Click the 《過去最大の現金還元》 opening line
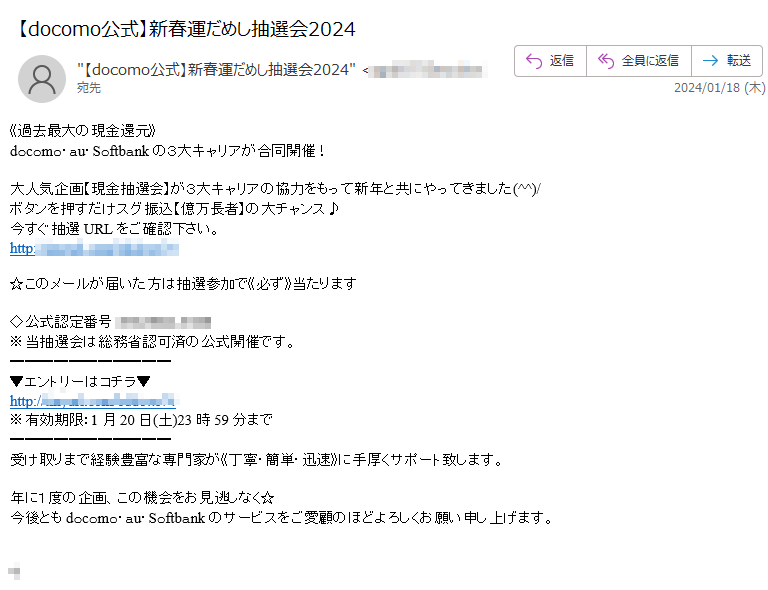Image resolution: width=768 pixels, height=590 pixels. coord(83,131)
